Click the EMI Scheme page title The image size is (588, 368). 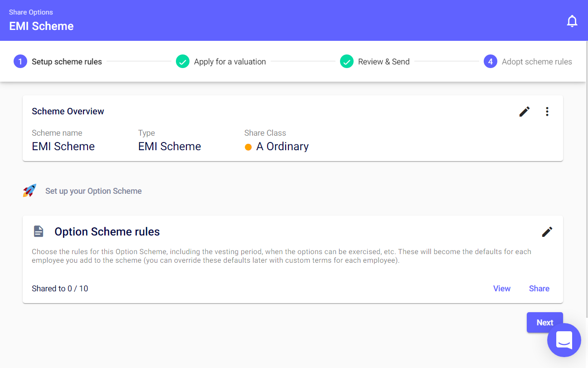(x=41, y=26)
